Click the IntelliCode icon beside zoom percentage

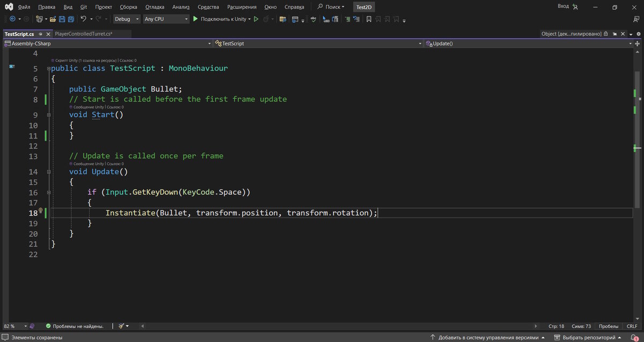pyautogui.click(x=32, y=326)
